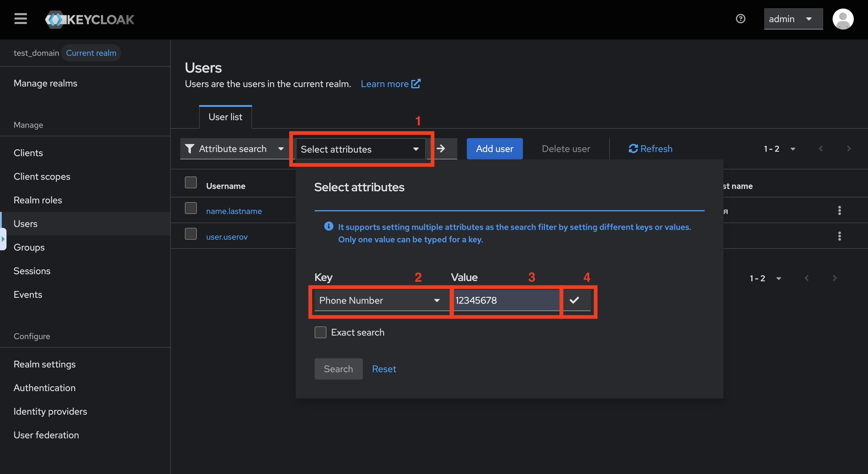The width and height of the screenshot is (868, 474).
Task: Click the Keycloak logo
Action: coord(90,19)
